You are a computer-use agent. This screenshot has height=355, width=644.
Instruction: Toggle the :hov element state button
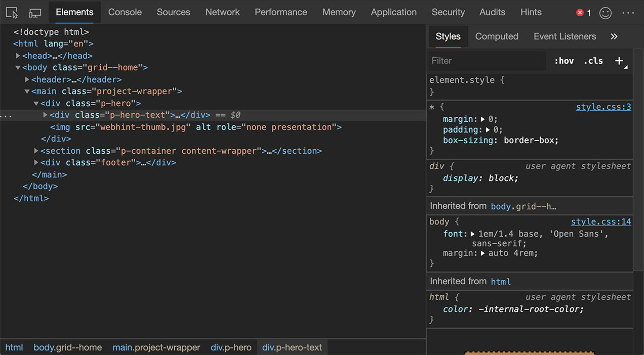click(563, 61)
